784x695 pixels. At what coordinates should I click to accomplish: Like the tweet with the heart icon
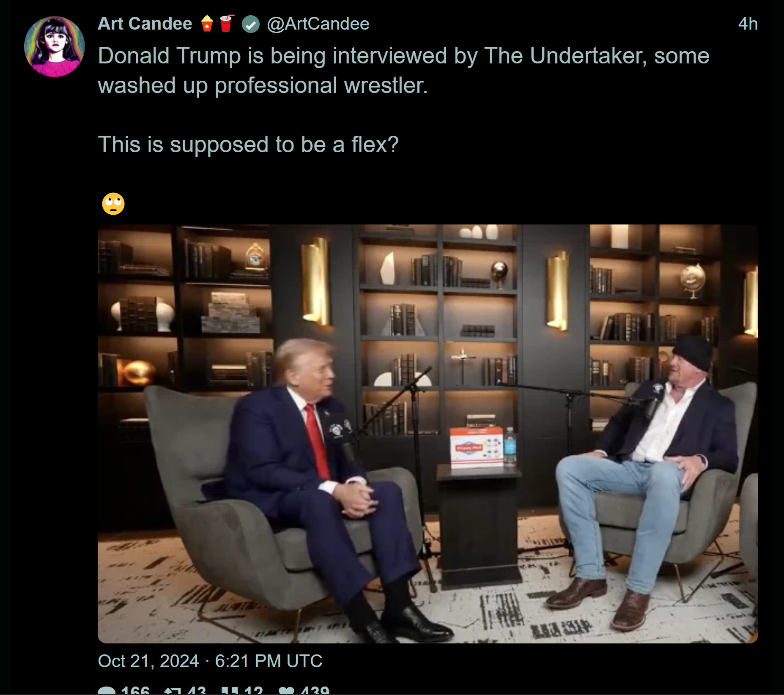(x=287, y=691)
